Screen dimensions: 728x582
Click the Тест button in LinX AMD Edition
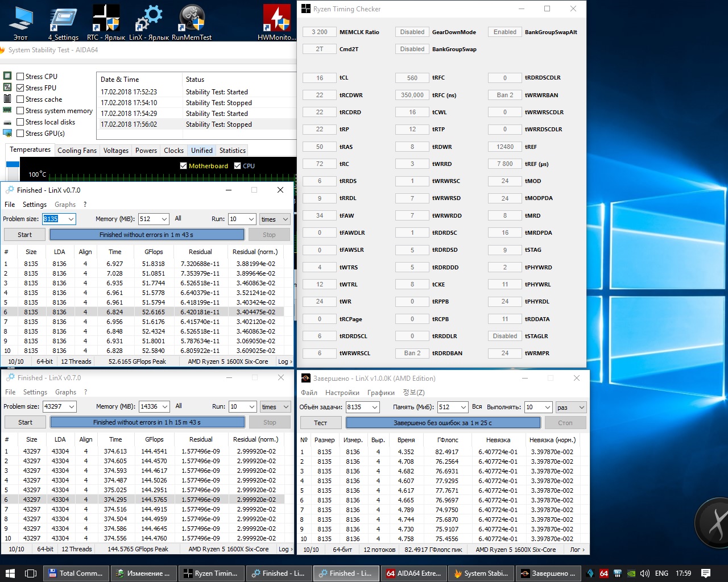click(320, 423)
